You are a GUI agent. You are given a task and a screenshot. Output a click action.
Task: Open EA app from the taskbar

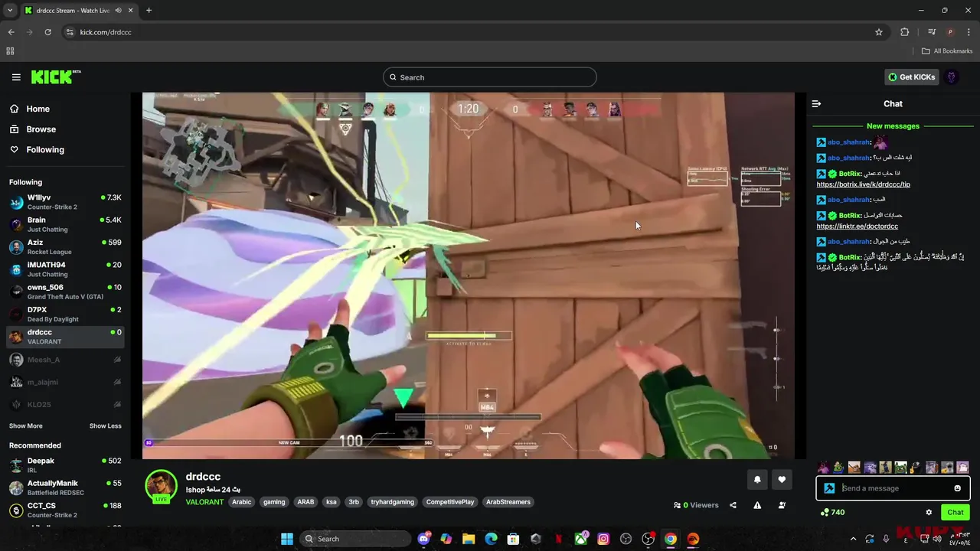point(693,539)
